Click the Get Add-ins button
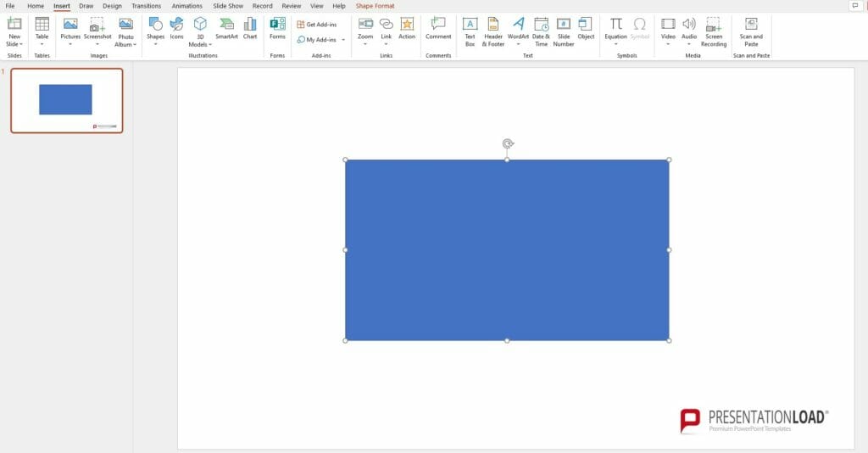 pyautogui.click(x=317, y=25)
